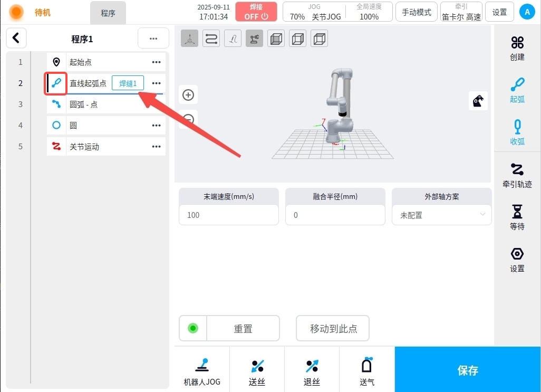Toggle the 焊接 OFF welding switch
This screenshot has height=392, width=541.
256,12
